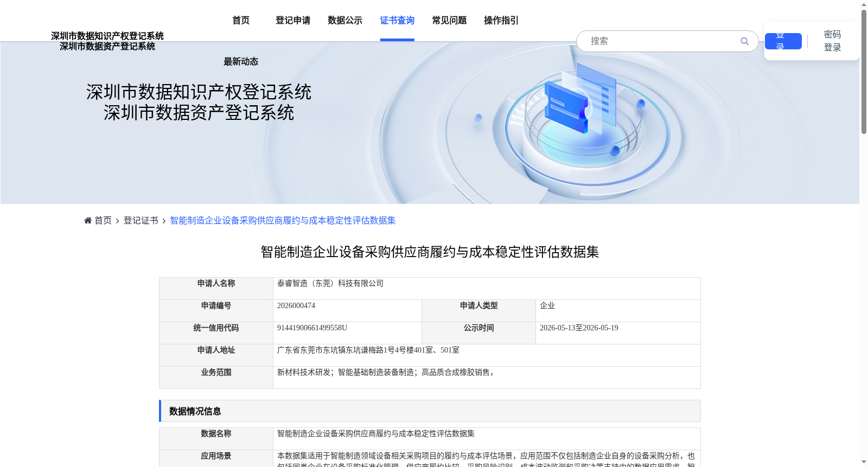868x467 pixels.
Task: Select credit code 91441900661499558U
Action: click(312, 328)
